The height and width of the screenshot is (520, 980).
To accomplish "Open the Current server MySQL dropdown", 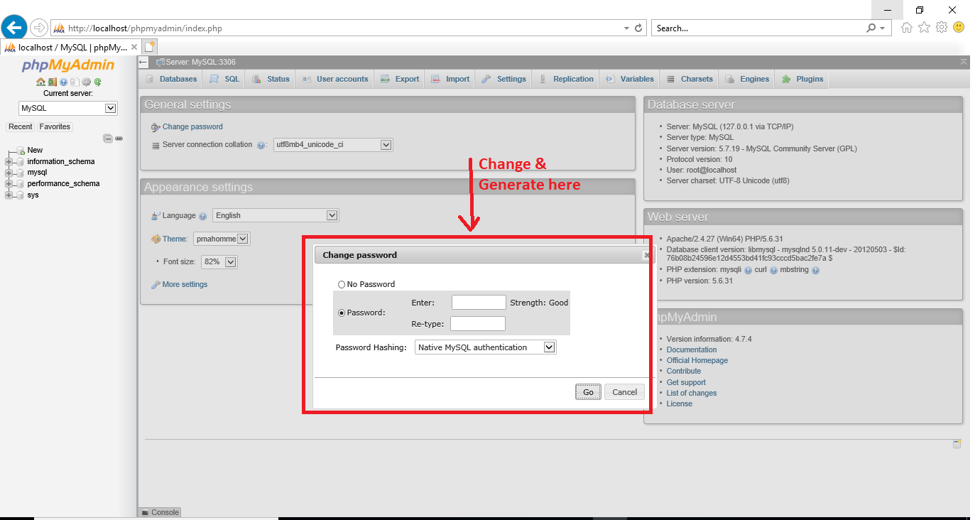I will pyautogui.click(x=68, y=109).
